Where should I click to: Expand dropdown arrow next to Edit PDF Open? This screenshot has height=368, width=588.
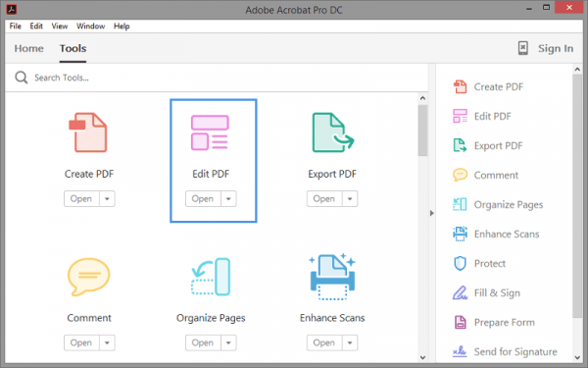[x=228, y=198]
